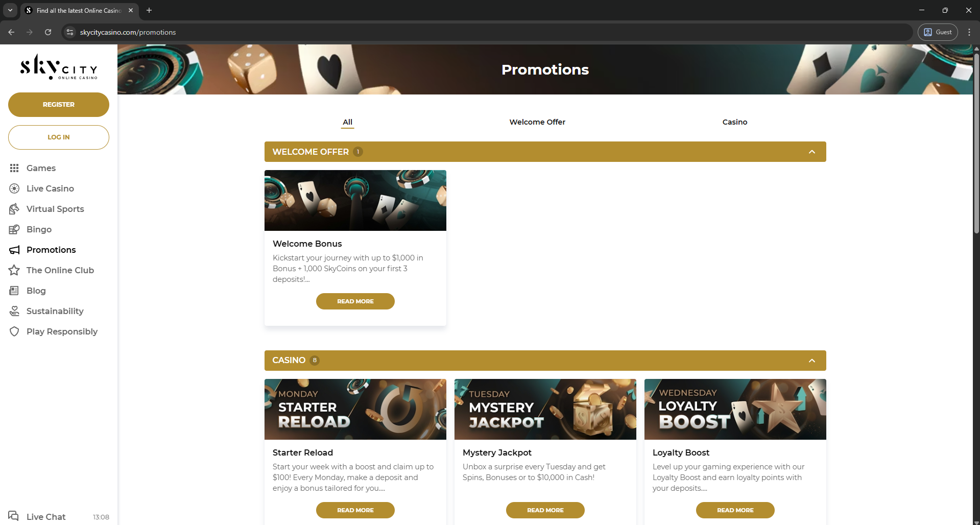Click the Loyalty Boost card title
The image size is (980, 525).
pos(681,452)
